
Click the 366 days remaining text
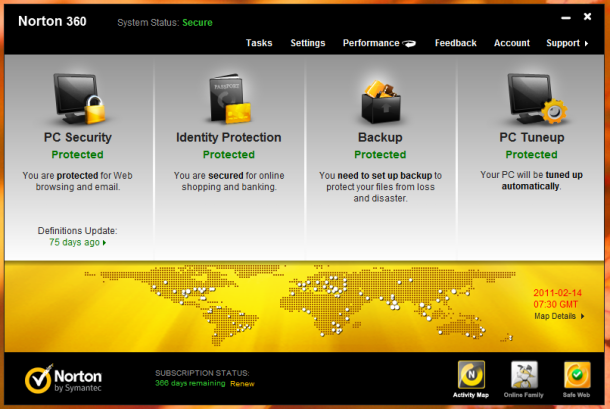pos(190,383)
